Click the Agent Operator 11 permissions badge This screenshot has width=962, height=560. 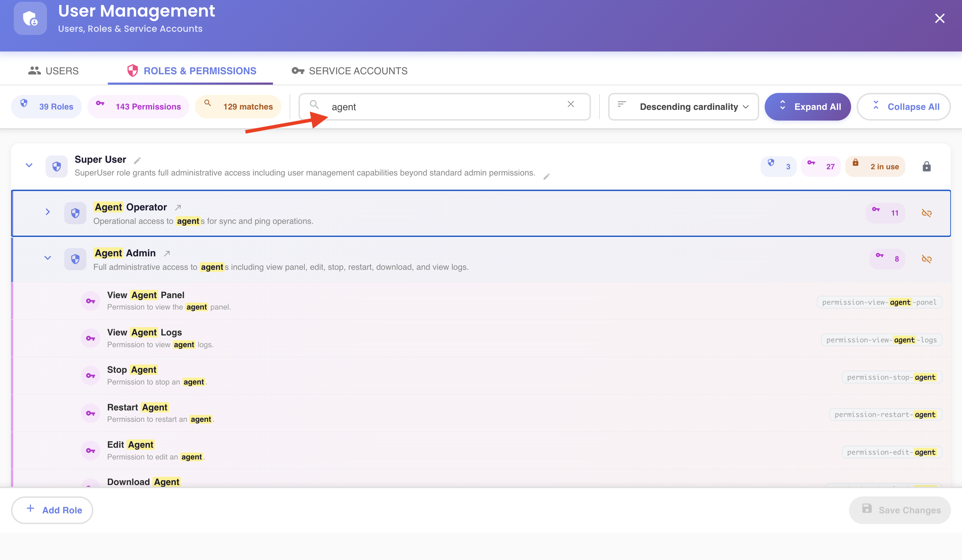click(885, 212)
